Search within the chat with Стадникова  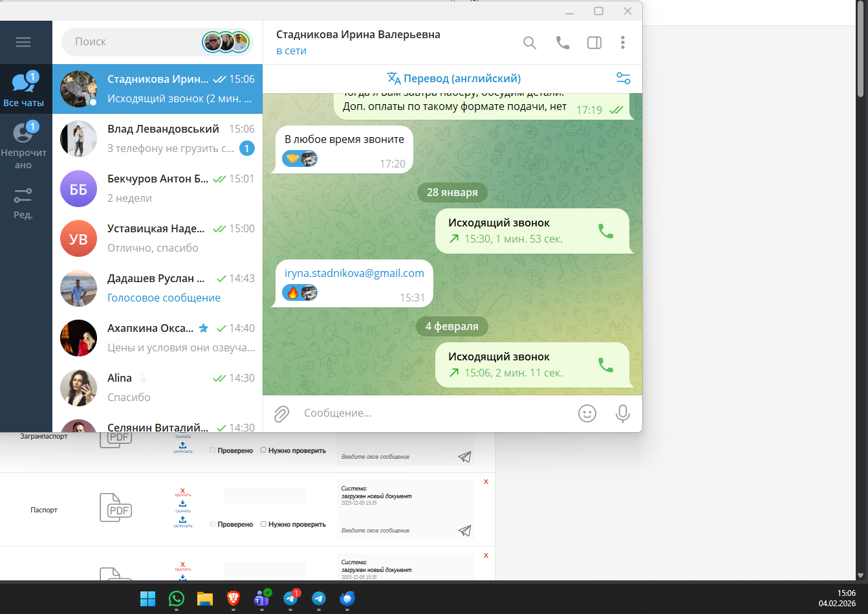tap(530, 43)
